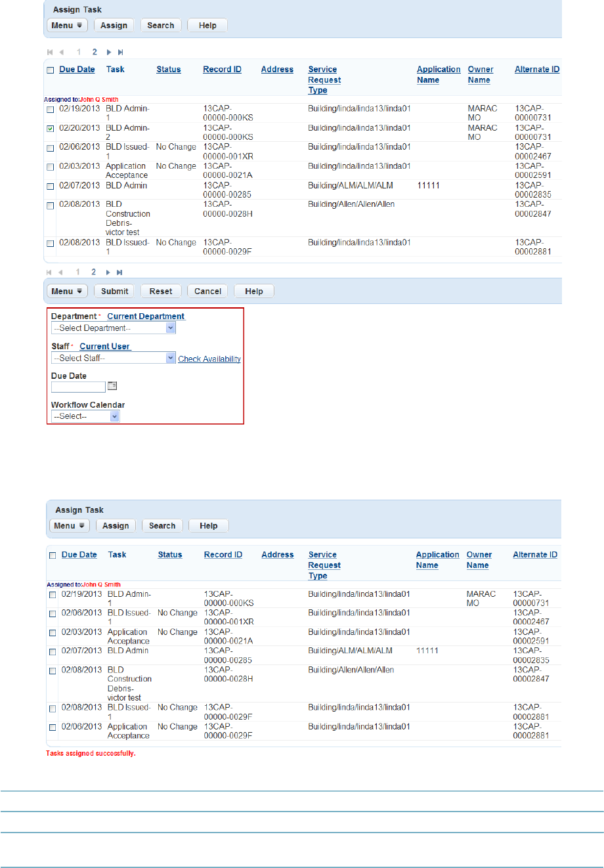Click Assign button in lower Assign Task panel
Screen dimensions: 604x868
click(x=116, y=525)
